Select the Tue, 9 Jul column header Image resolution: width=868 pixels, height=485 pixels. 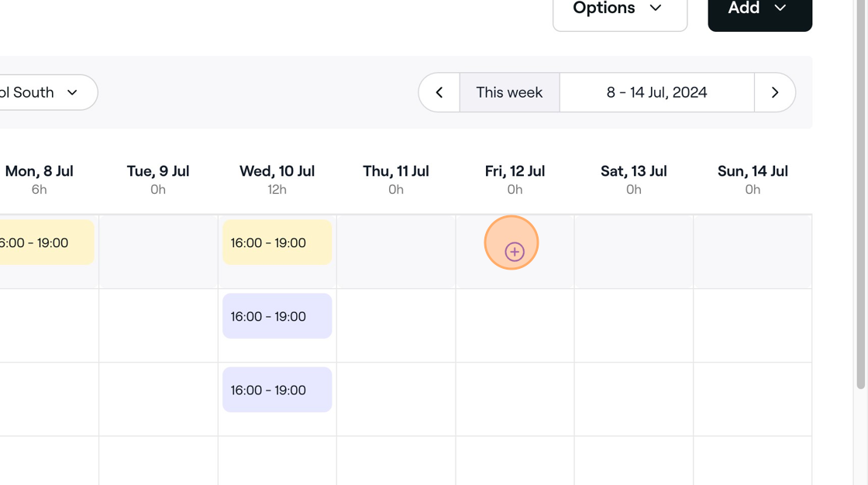(x=158, y=171)
